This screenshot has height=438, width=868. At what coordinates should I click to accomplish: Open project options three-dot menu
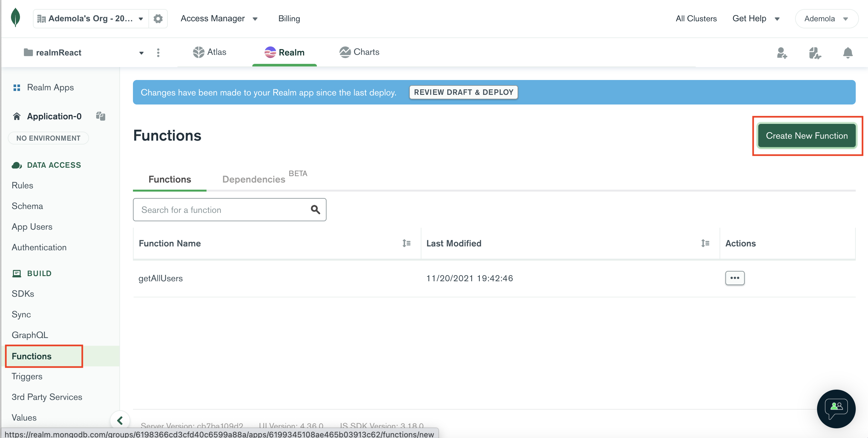click(158, 53)
